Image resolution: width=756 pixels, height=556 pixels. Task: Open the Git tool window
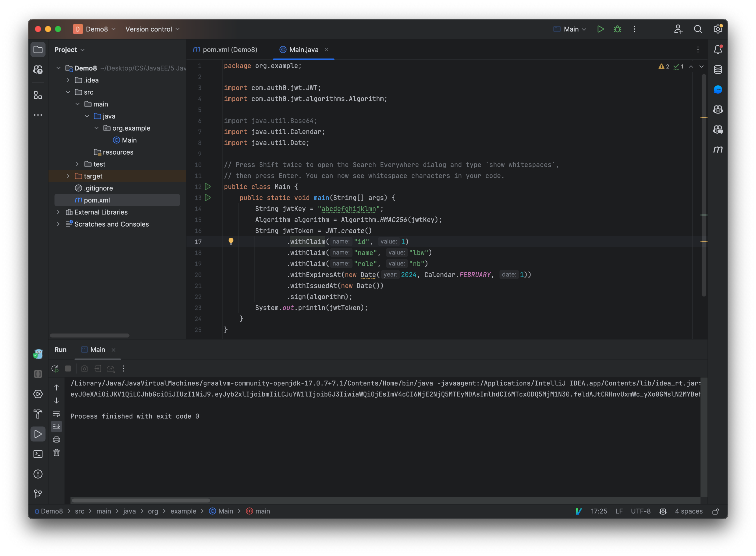[x=38, y=494]
